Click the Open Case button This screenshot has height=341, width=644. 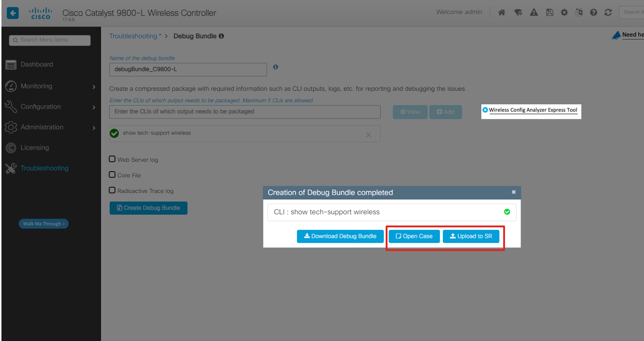coord(414,236)
